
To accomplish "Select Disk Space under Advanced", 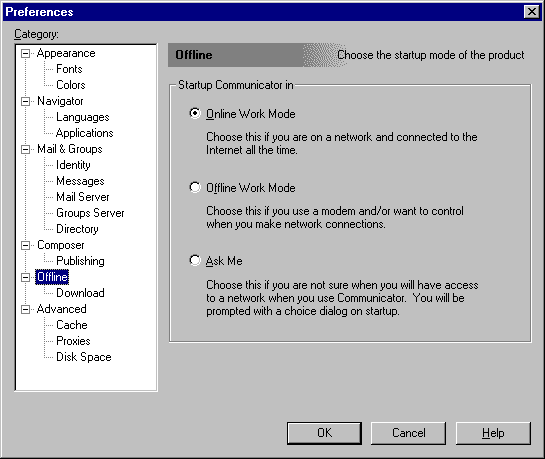I will [x=84, y=357].
